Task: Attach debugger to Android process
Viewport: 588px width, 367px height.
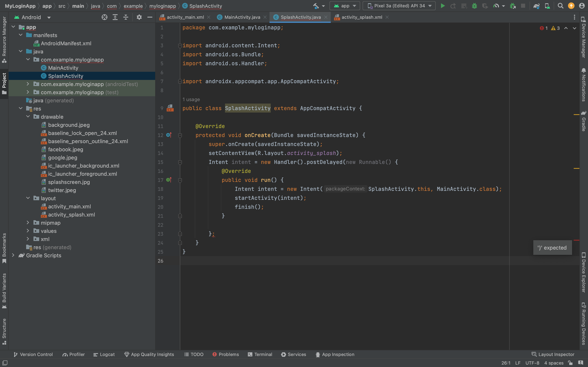Action: pos(513,6)
